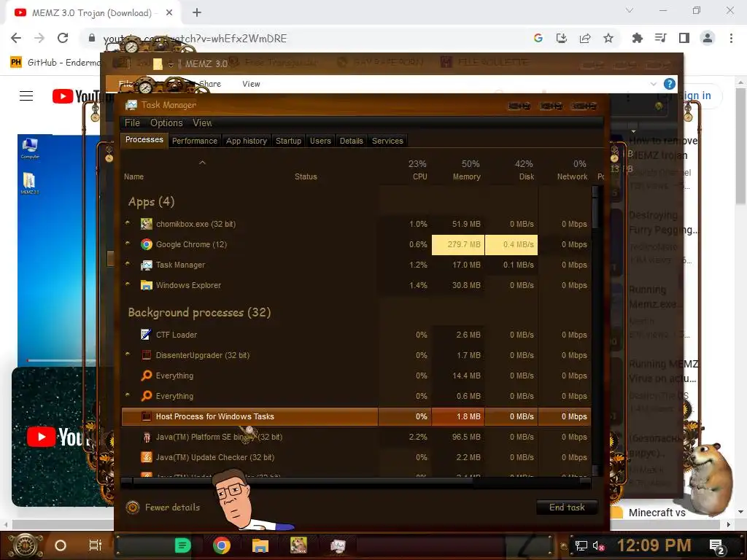Click the CTF Loader process icon
This screenshot has height=560, width=747.
pyautogui.click(x=146, y=335)
